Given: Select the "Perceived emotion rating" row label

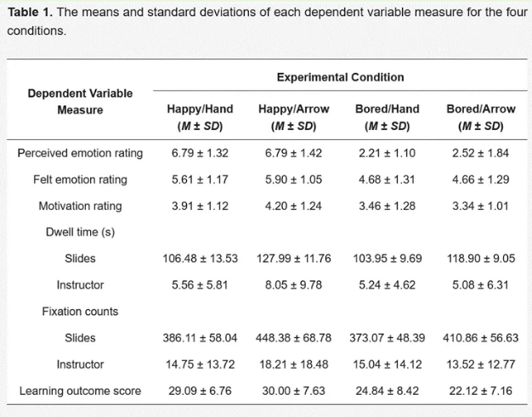Looking at the screenshot, I should pos(80,154).
